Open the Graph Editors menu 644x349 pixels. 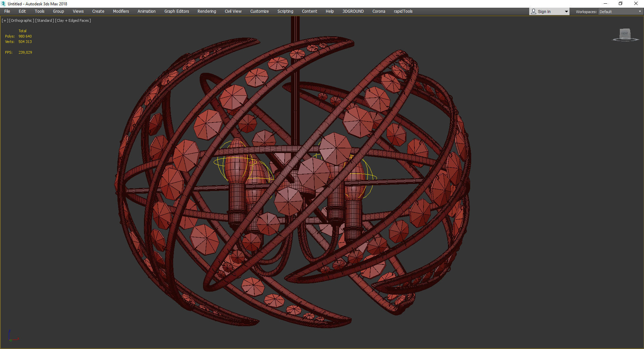pyautogui.click(x=177, y=11)
